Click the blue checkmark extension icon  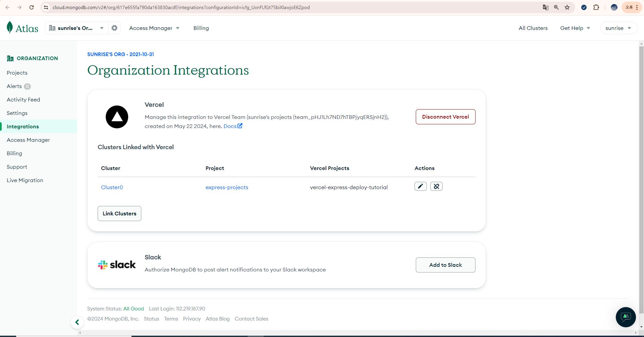pos(584,7)
